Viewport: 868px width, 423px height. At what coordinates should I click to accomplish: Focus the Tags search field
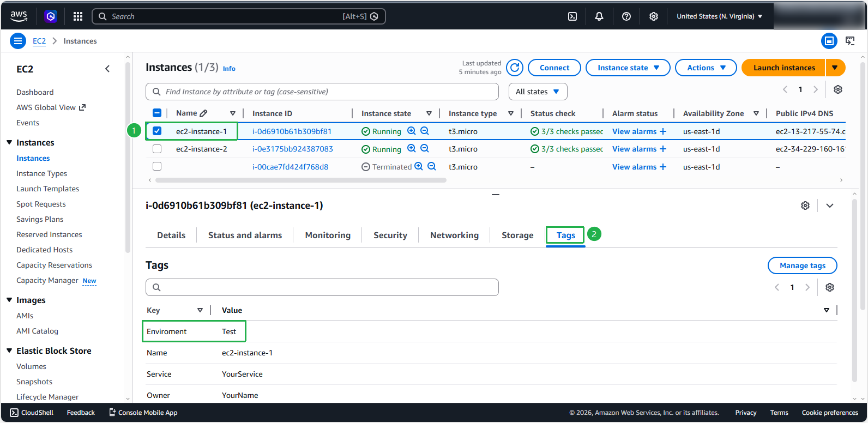point(322,287)
